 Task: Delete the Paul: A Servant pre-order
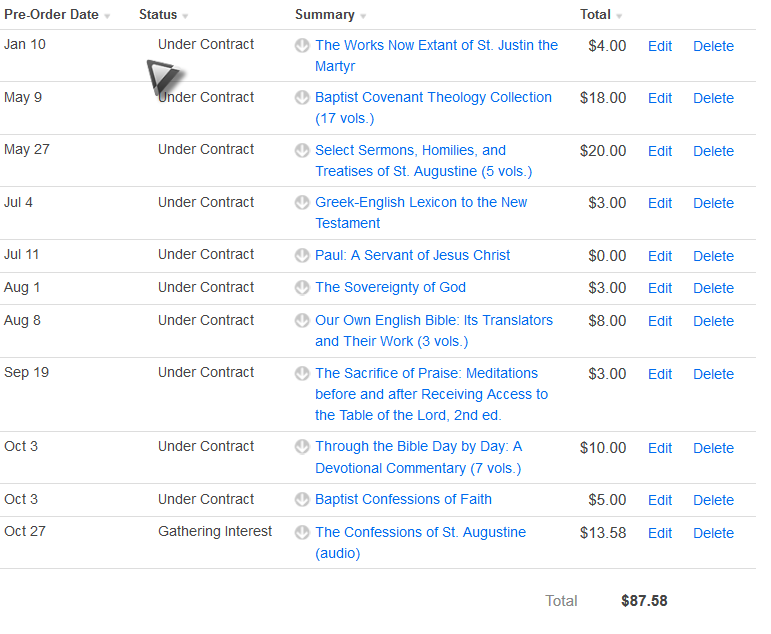(713, 256)
